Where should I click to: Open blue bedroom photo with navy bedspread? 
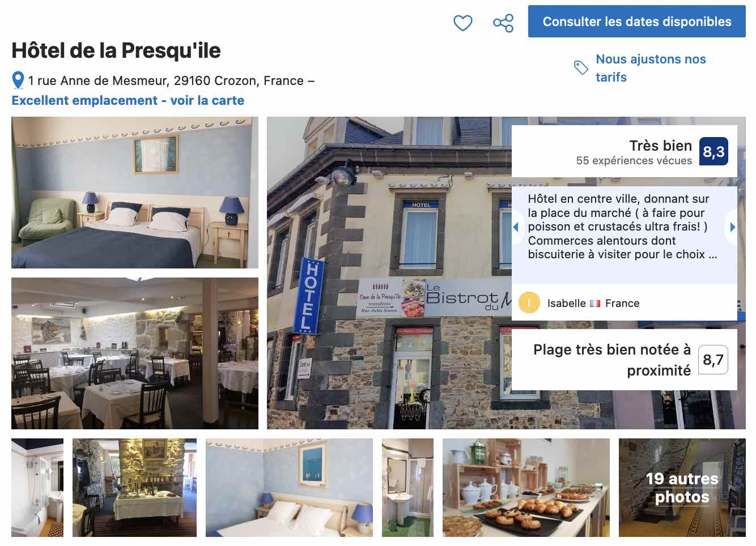[x=135, y=193]
